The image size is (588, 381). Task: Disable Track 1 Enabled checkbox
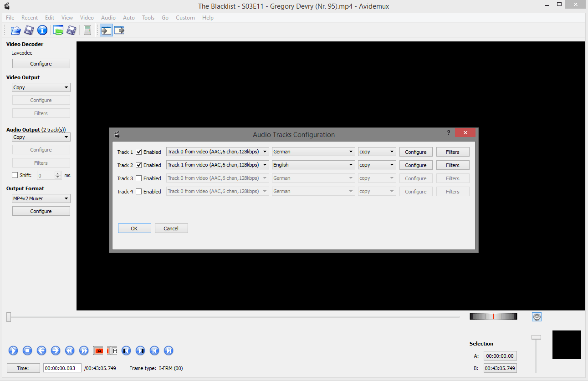point(139,152)
